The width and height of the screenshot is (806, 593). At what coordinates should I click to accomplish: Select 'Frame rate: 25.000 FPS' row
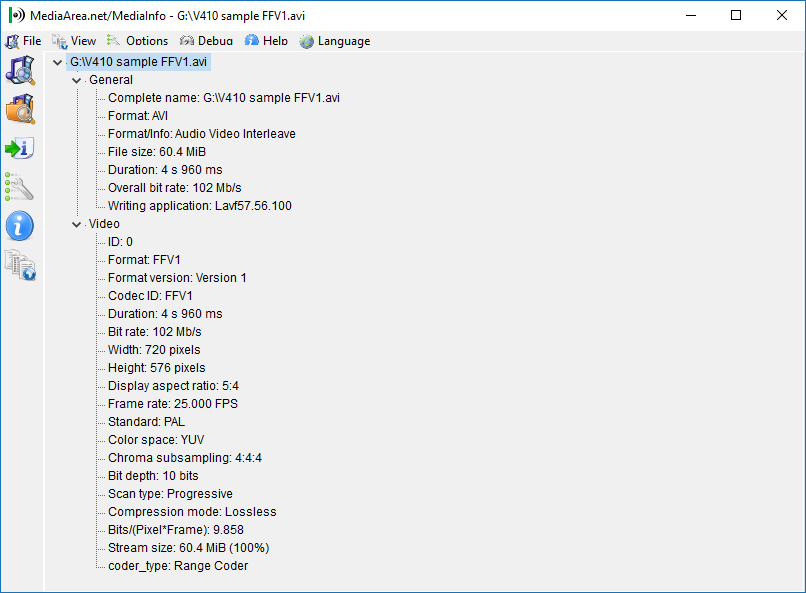[173, 403]
